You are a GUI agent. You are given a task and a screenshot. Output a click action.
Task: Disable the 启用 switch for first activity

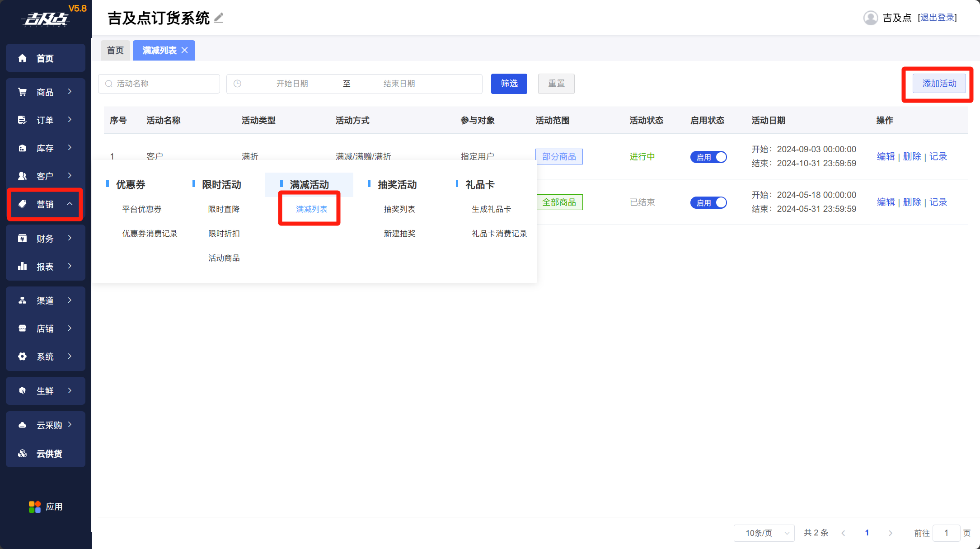coord(708,157)
